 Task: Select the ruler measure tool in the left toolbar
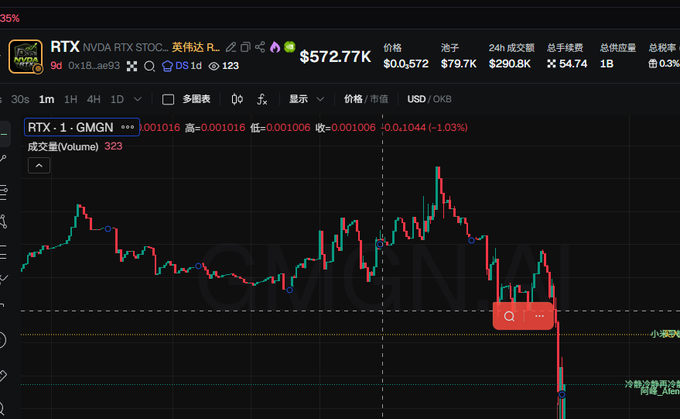[3, 376]
